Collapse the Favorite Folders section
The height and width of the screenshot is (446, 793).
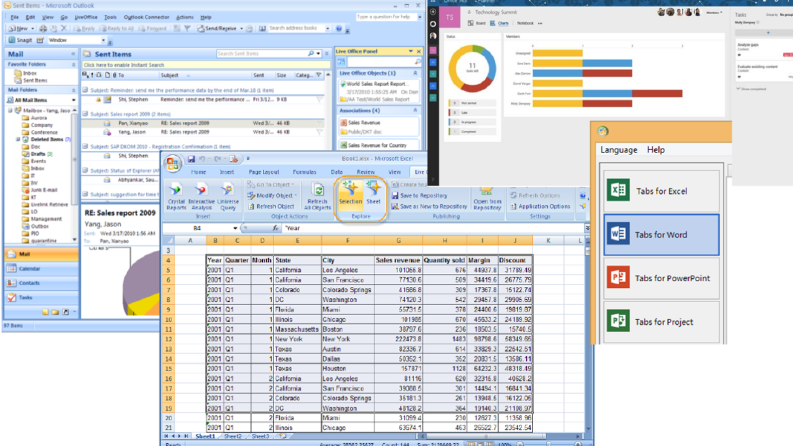pyautogui.click(x=73, y=65)
